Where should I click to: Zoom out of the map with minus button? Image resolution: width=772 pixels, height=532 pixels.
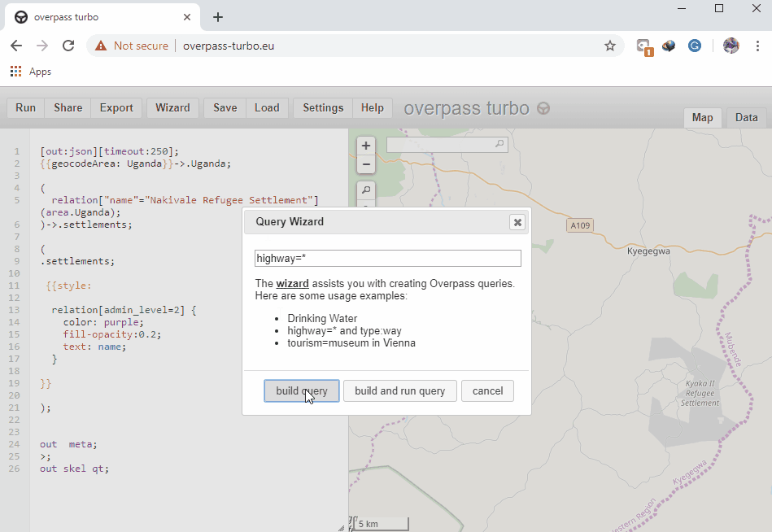(x=366, y=164)
